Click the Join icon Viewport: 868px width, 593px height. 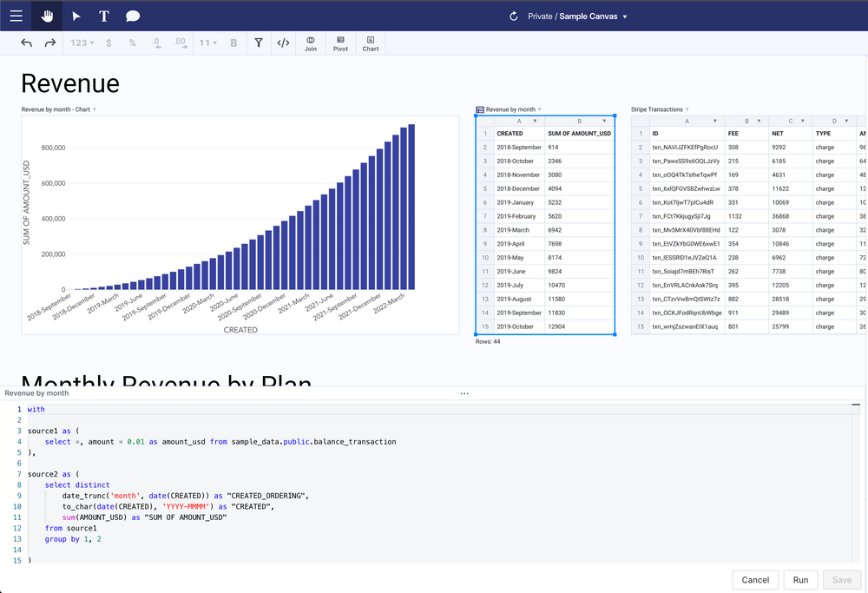coord(310,43)
